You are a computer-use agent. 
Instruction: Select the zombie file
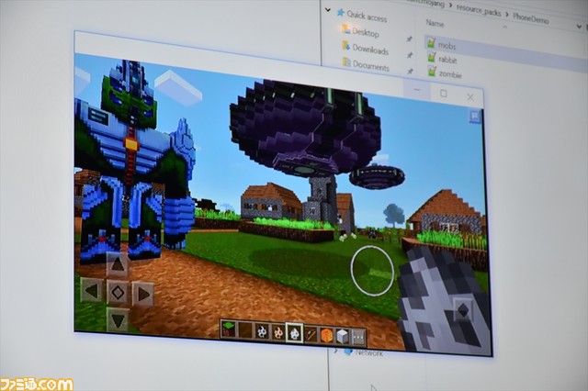coord(445,73)
